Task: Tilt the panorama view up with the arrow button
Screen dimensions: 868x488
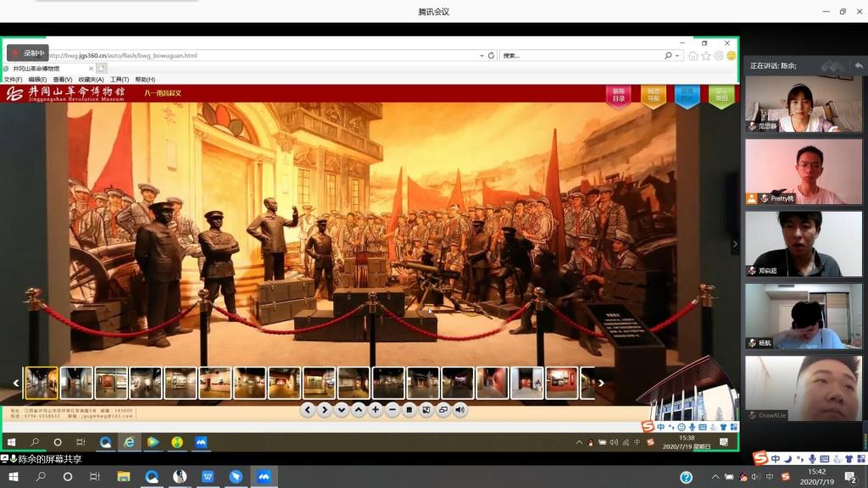Action: click(359, 410)
